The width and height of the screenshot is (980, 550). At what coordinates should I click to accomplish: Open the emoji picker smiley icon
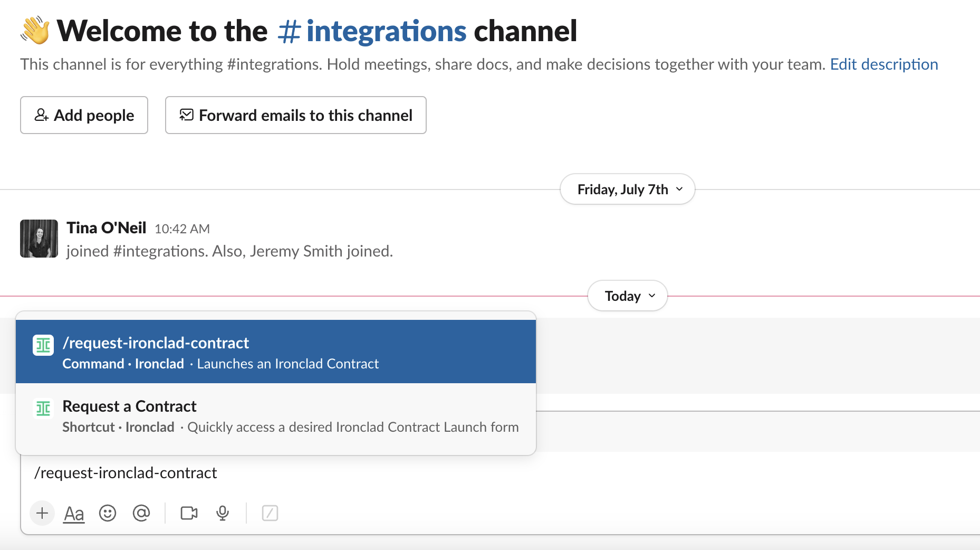click(108, 513)
